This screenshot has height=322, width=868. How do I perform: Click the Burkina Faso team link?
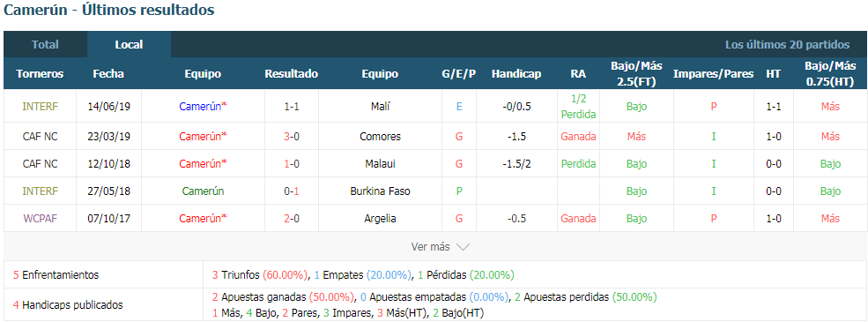pyautogui.click(x=380, y=191)
